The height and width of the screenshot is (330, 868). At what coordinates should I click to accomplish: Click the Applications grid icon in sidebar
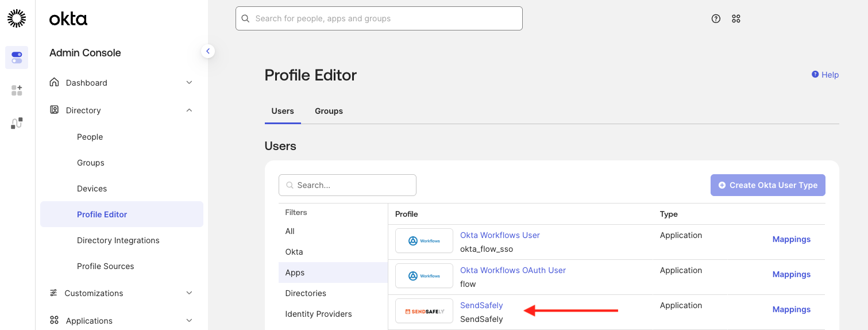[54, 320]
